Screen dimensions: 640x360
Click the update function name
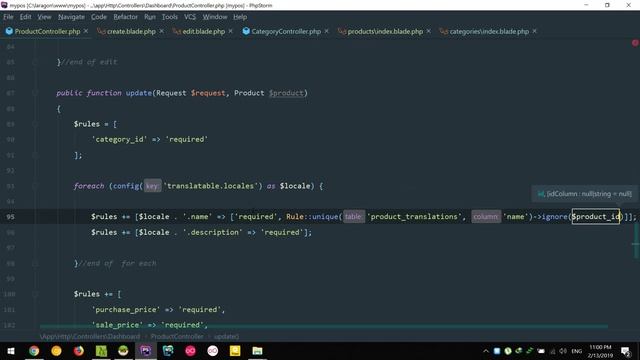pos(138,93)
